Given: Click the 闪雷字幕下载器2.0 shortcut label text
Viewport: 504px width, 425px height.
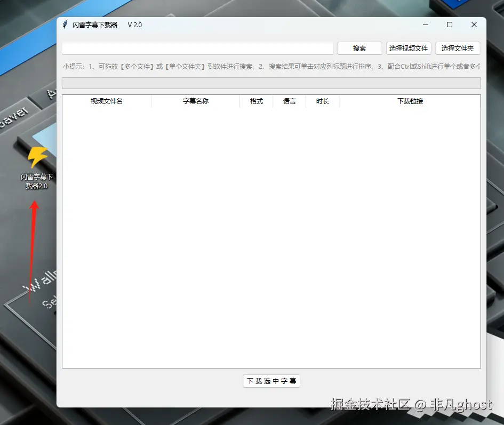Looking at the screenshot, I should 36,180.
